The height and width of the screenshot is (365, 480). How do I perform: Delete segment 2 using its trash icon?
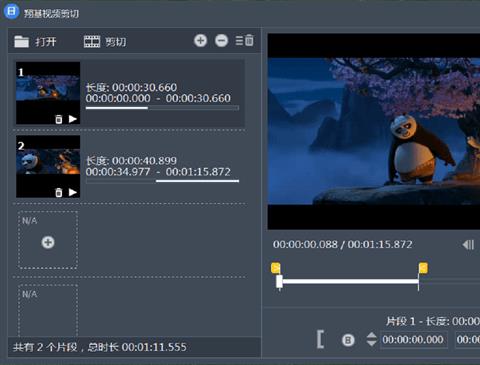click(59, 192)
